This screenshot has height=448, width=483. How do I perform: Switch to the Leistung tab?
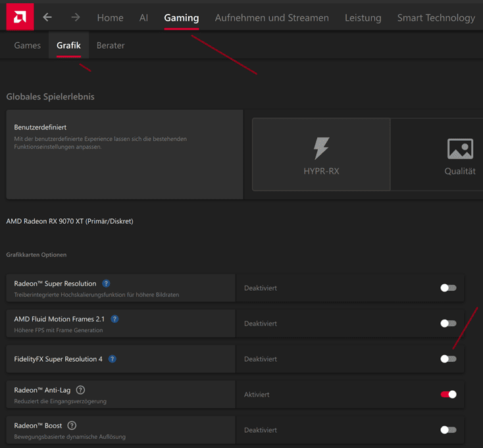[x=363, y=18]
